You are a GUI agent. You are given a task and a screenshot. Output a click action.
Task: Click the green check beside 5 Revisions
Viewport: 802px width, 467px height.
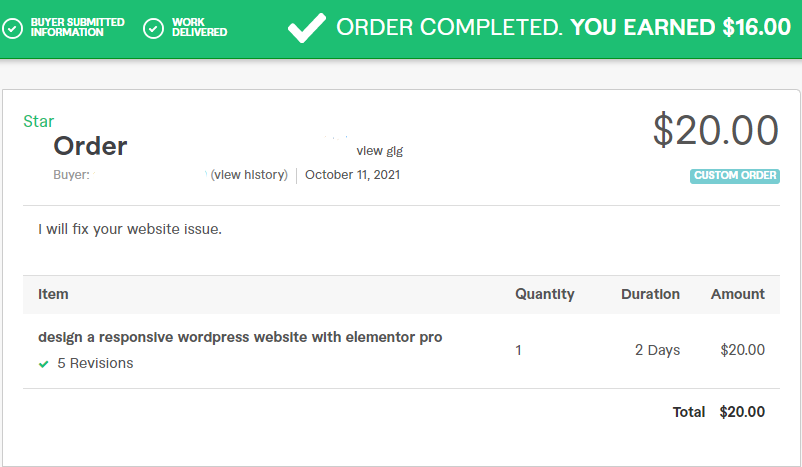point(43,364)
